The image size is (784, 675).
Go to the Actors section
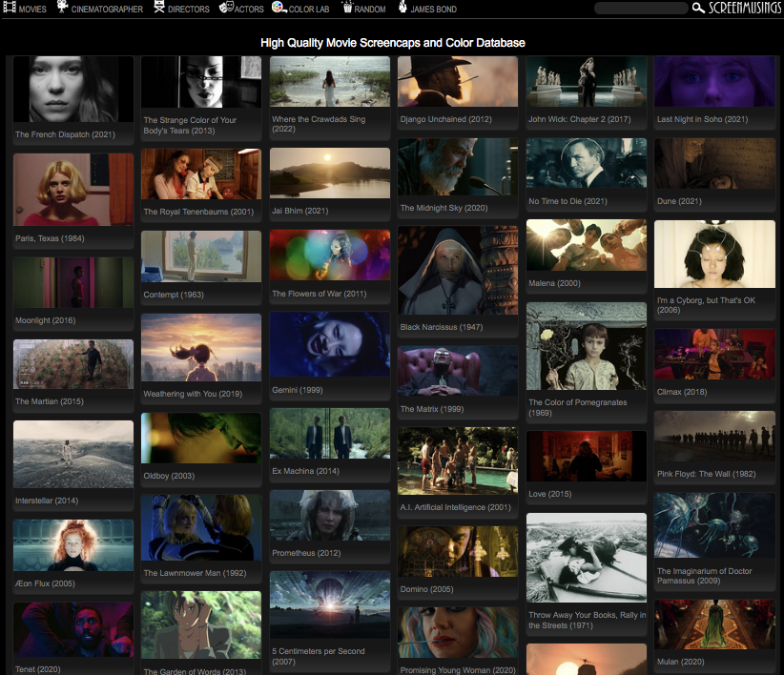click(x=249, y=10)
